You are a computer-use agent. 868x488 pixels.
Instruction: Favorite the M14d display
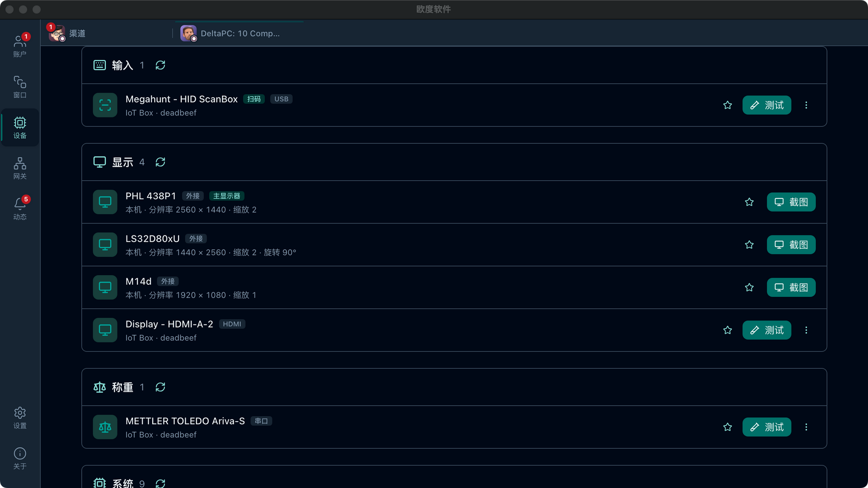[749, 287]
